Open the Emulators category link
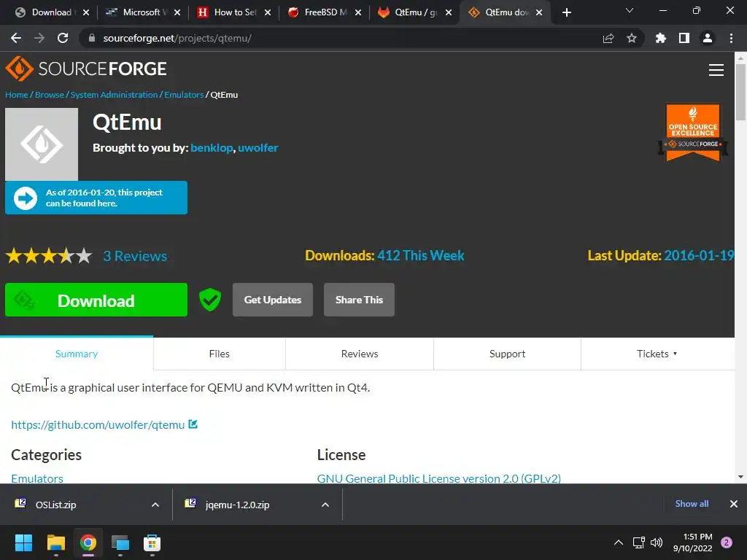The image size is (747, 560). pyautogui.click(x=37, y=478)
